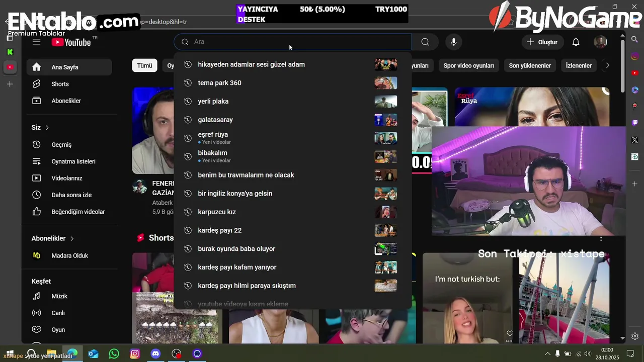Open Disney+ in the browser sidebar

click(x=634, y=157)
